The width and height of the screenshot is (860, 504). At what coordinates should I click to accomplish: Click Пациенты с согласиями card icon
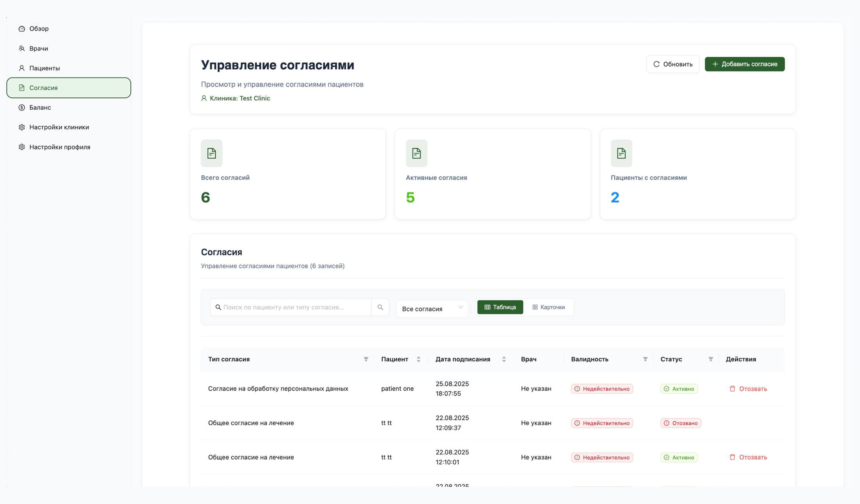pos(621,153)
